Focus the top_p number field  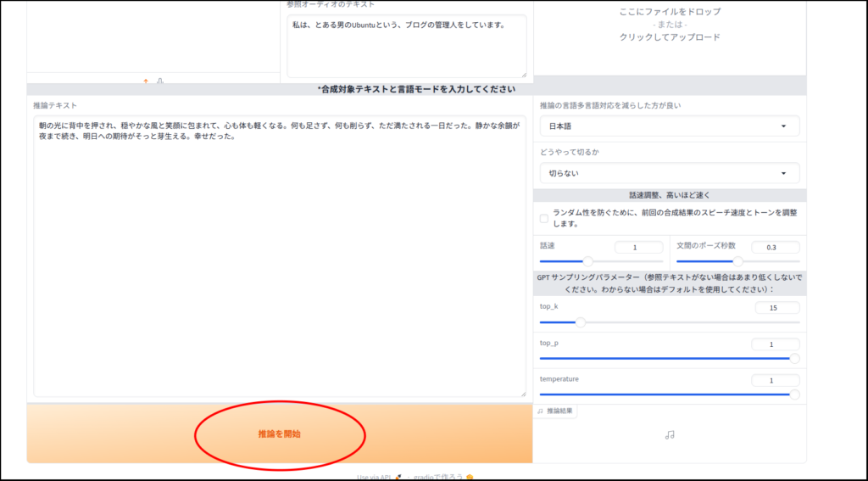pos(776,344)
